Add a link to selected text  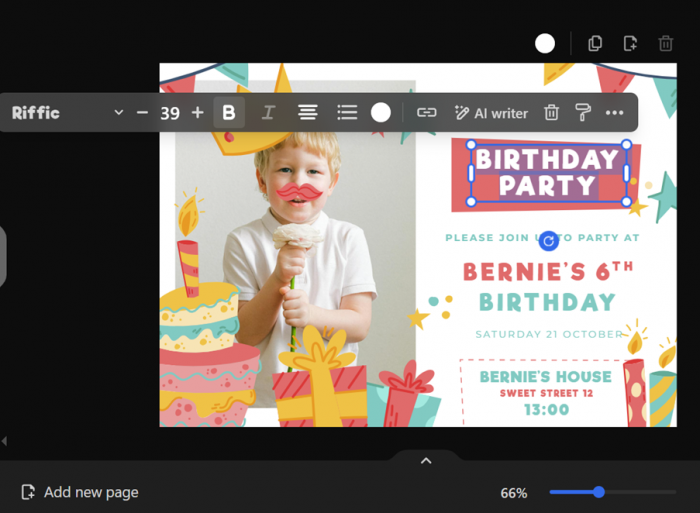click(x=427, y=113)
